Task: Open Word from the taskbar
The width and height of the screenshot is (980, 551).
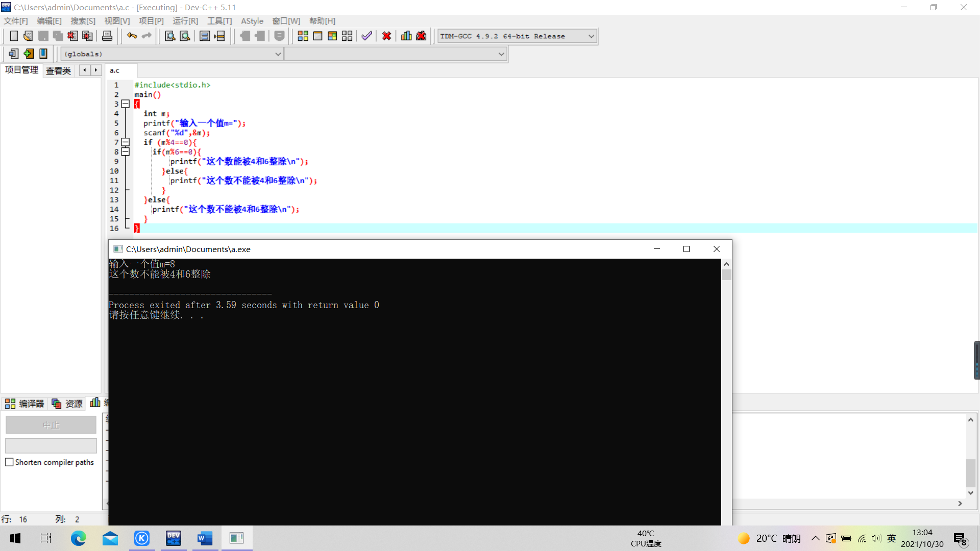Action: 205,538
